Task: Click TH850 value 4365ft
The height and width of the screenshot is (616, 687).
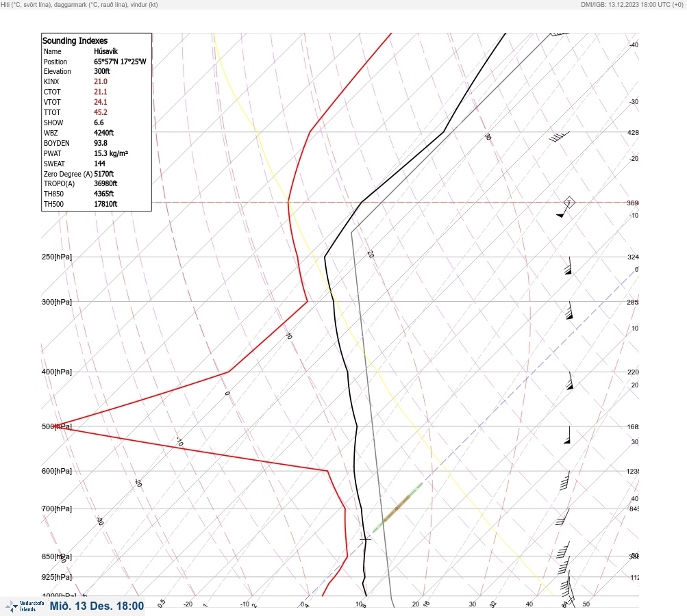Action: pyautogui.click(x=103, y=194)
